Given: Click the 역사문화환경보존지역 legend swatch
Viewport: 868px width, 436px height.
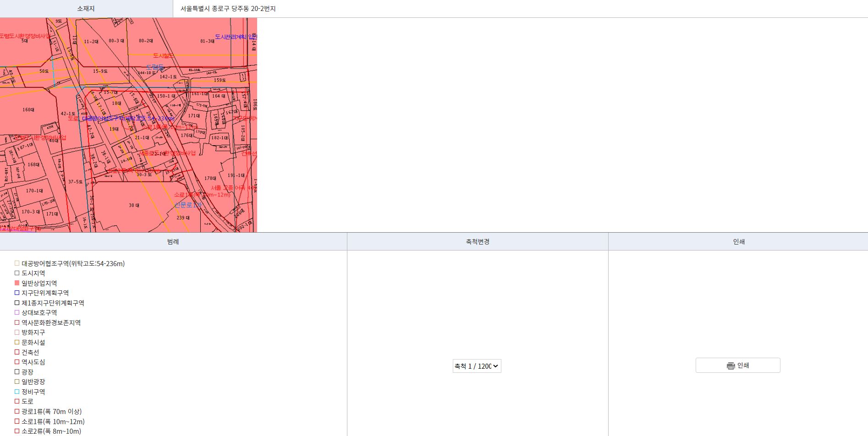Looking at the screenshot, I should coord(17,322).
